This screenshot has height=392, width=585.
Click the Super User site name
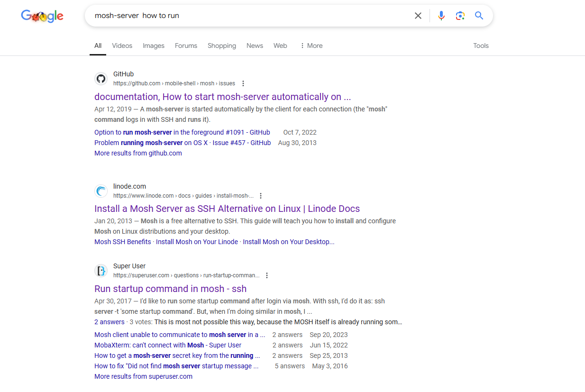click(x=129, y=266)
